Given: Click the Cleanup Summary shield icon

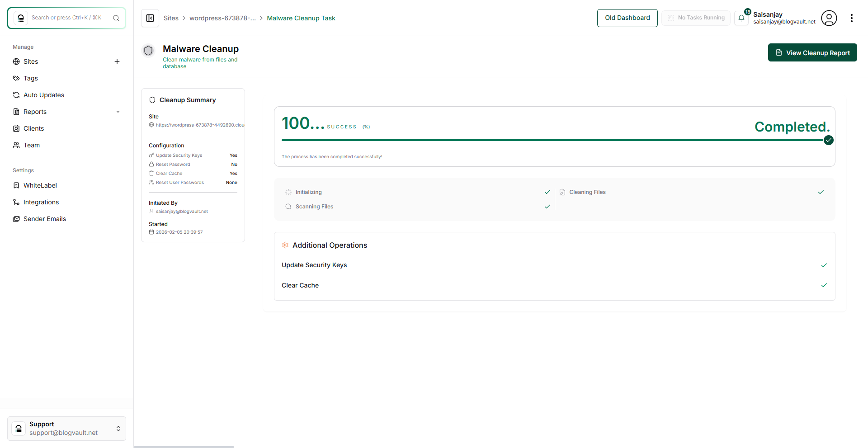Looking at the screenshot, I should 152,100.
